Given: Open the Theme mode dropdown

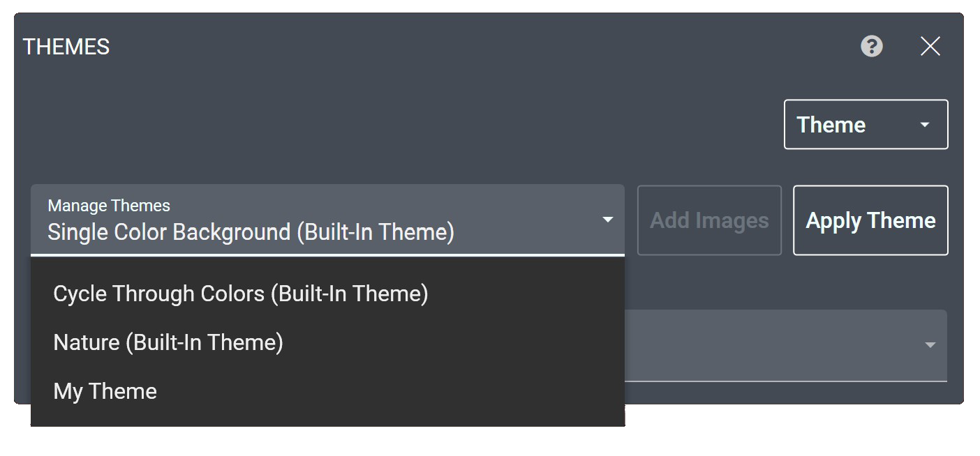Looking at the screenshot, I should click(866, 124).
